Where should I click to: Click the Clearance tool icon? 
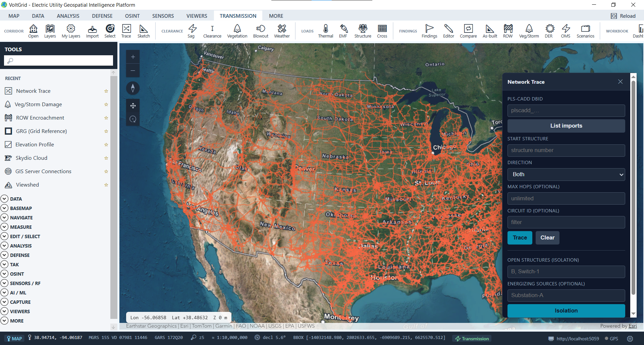(x=212, y=31)
